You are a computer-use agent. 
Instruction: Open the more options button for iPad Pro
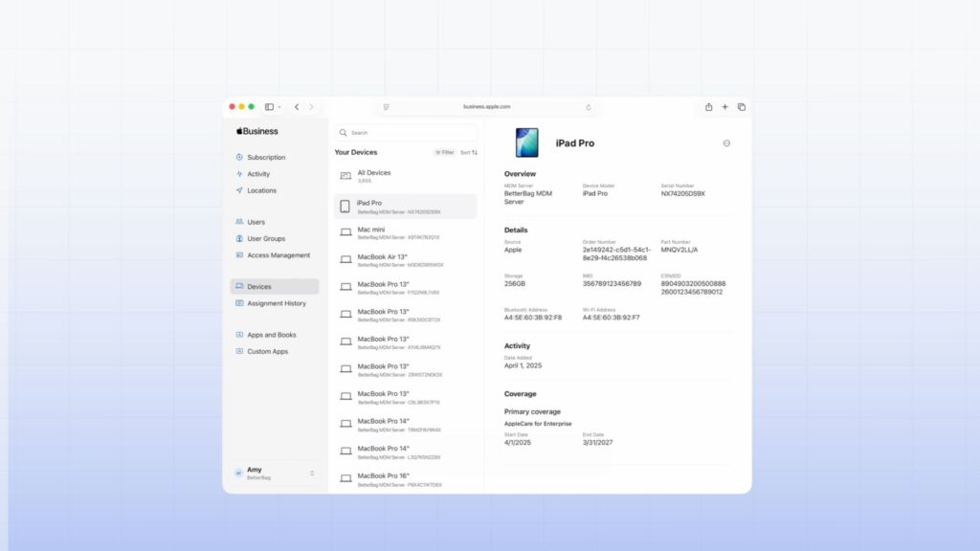pos(727,143)
